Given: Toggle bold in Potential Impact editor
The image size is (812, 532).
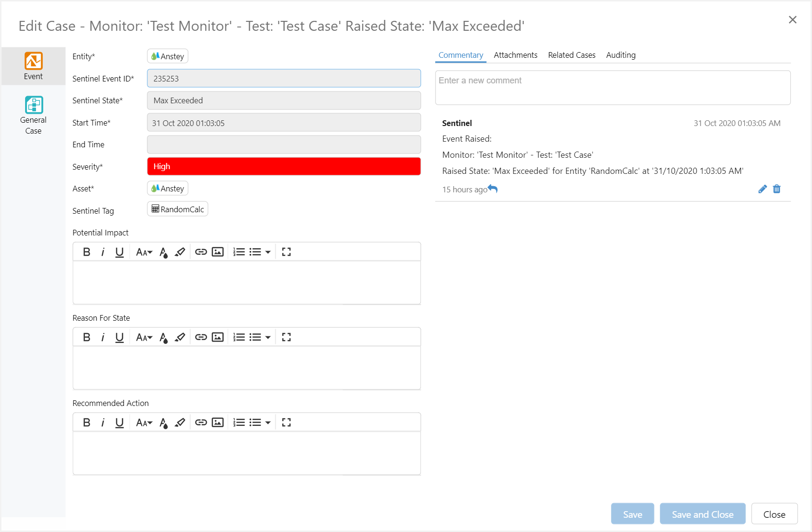Looking at the screenshot, I should click(x=86, y=252).
